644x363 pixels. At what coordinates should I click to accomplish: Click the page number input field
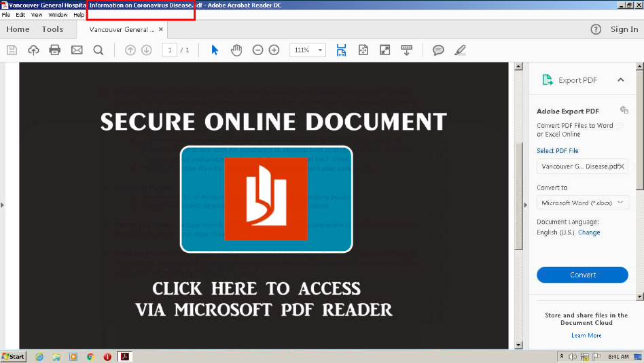(x=170, y=50)
